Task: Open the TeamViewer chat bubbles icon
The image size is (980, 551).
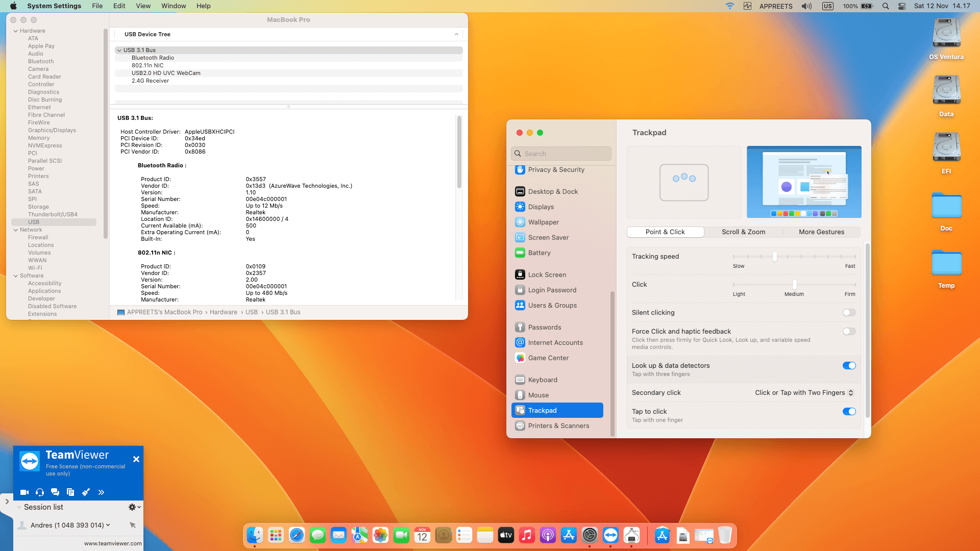Action: (55, 492)
